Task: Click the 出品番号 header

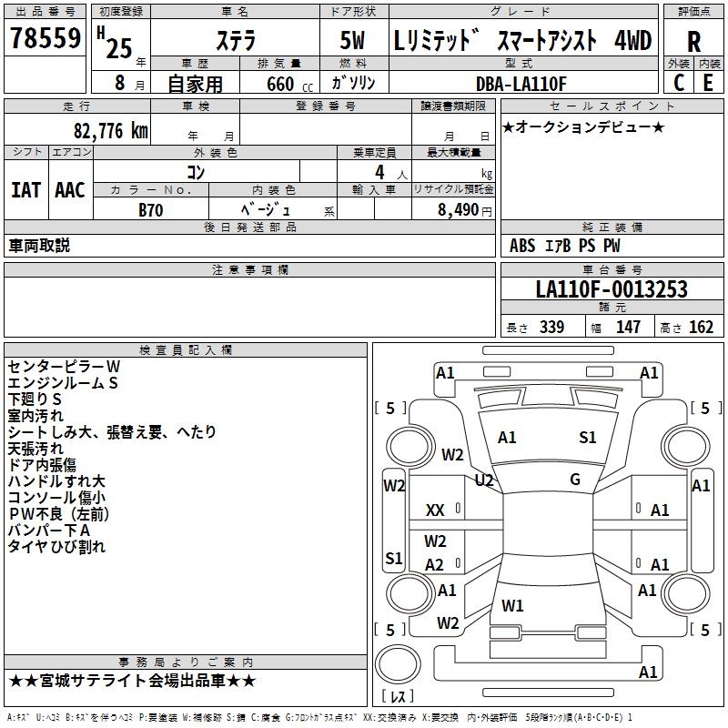Action: (x=45, y=11)
